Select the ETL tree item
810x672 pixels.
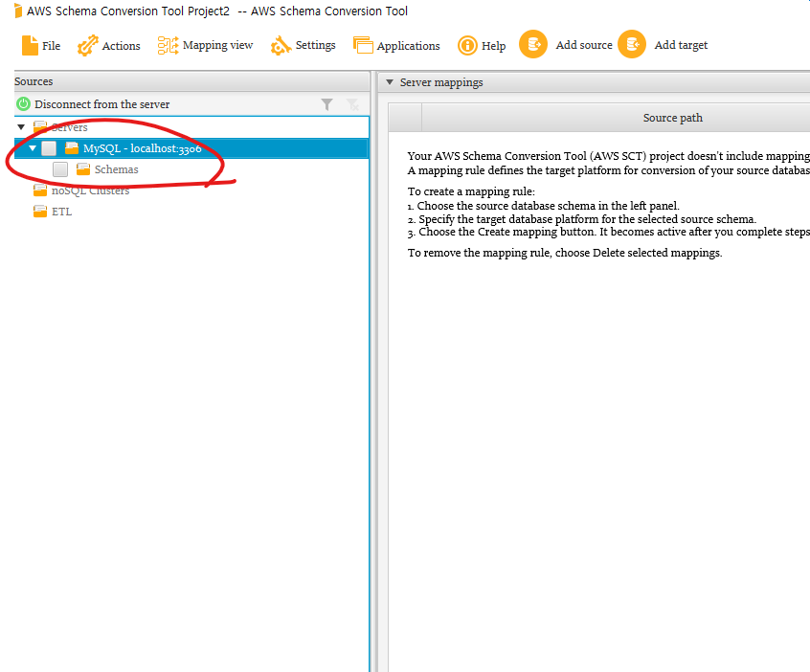pyautogui.click(x=61, y=212)
